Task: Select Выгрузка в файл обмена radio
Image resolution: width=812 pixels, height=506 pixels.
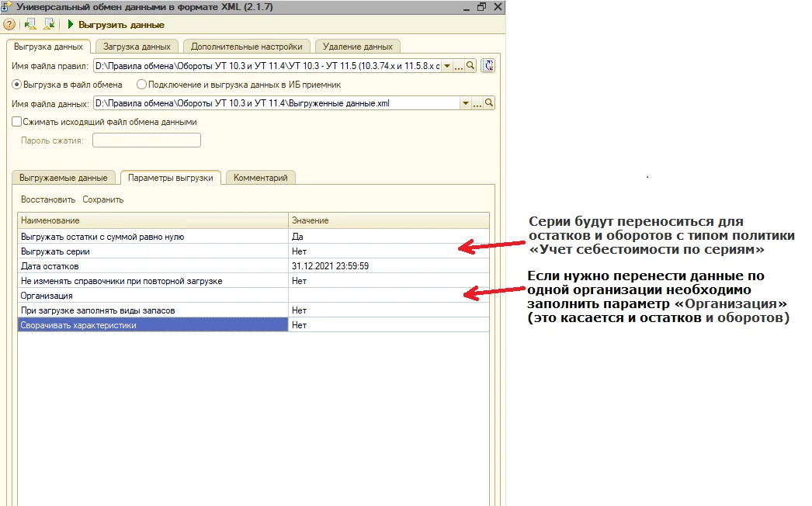Action: point(16,85)
